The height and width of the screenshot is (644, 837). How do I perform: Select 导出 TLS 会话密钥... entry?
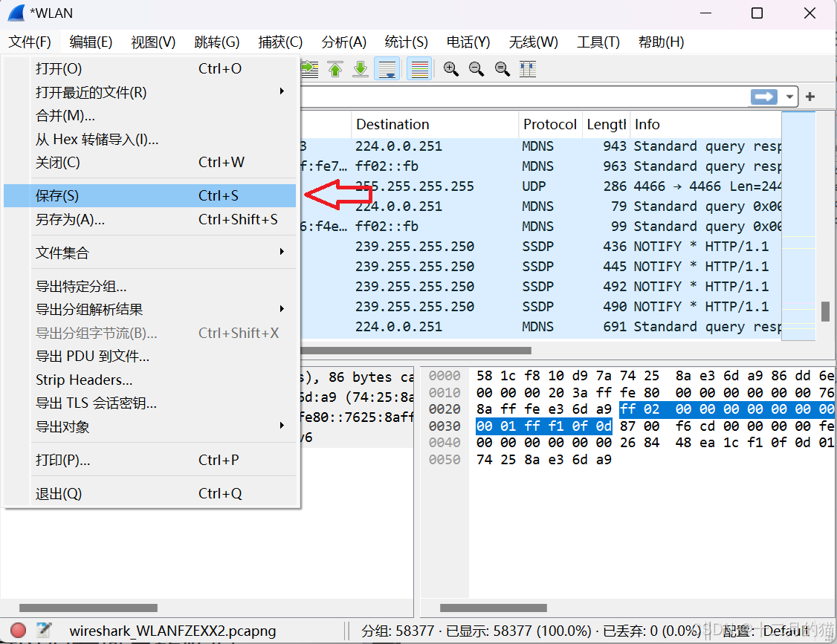[150, 403]
